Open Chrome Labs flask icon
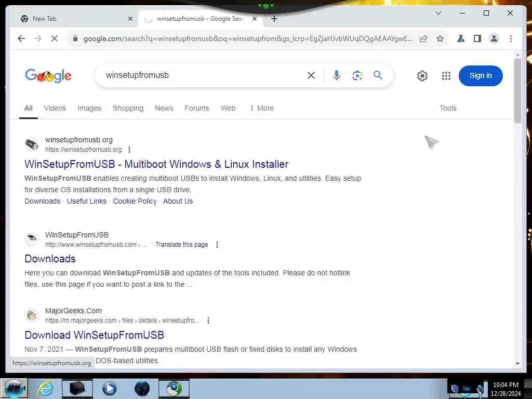This screenshot has width=532, height=399. point(460,38)
